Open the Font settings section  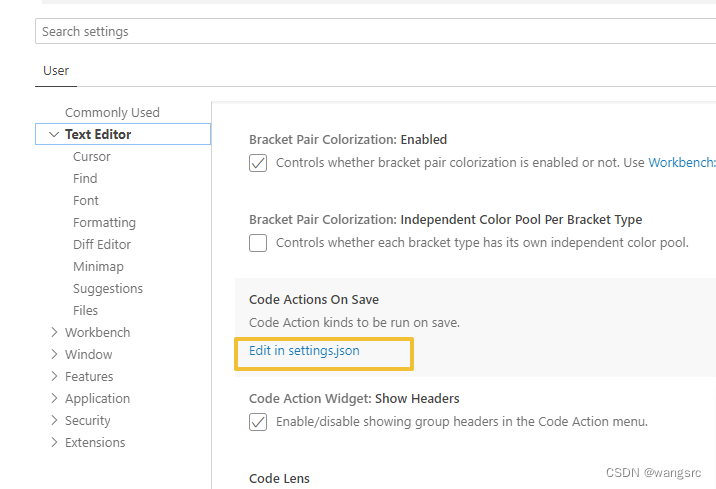(86, 200)
